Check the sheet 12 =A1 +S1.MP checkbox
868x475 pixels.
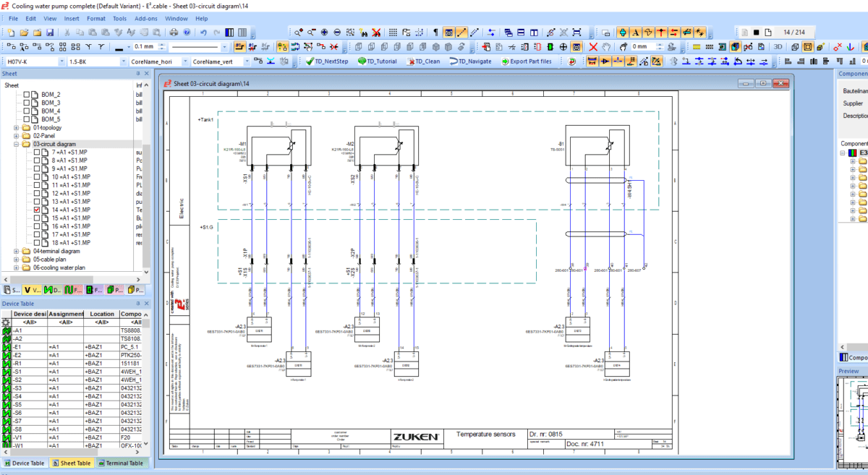pyautogui.click(x=37, y=193)
